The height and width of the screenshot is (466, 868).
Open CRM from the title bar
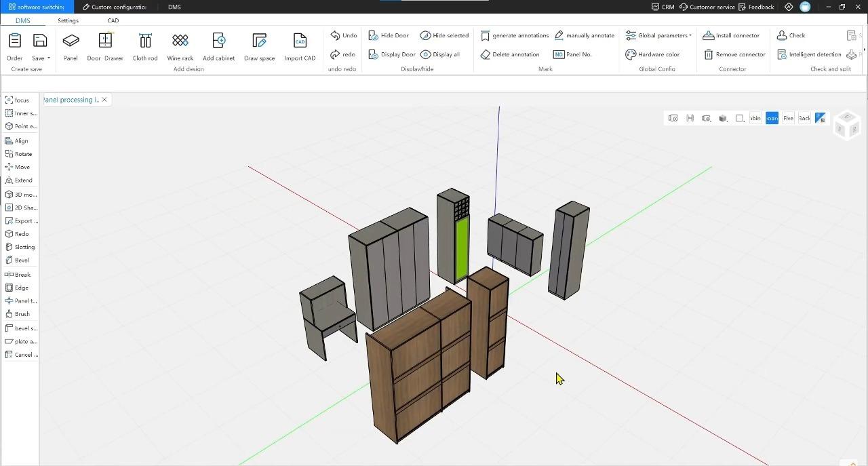pyautogui.click(x=663, y=7)
